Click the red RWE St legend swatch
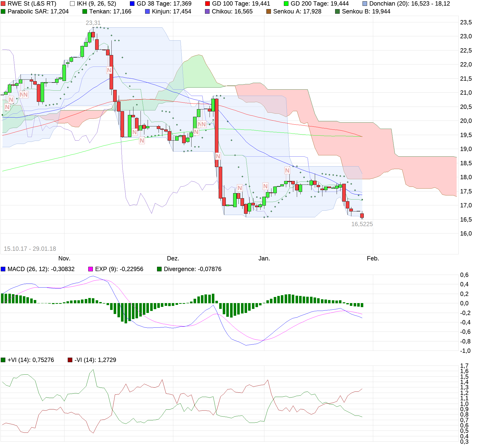This screenshot has height=448, width=482. coord(3,4)
